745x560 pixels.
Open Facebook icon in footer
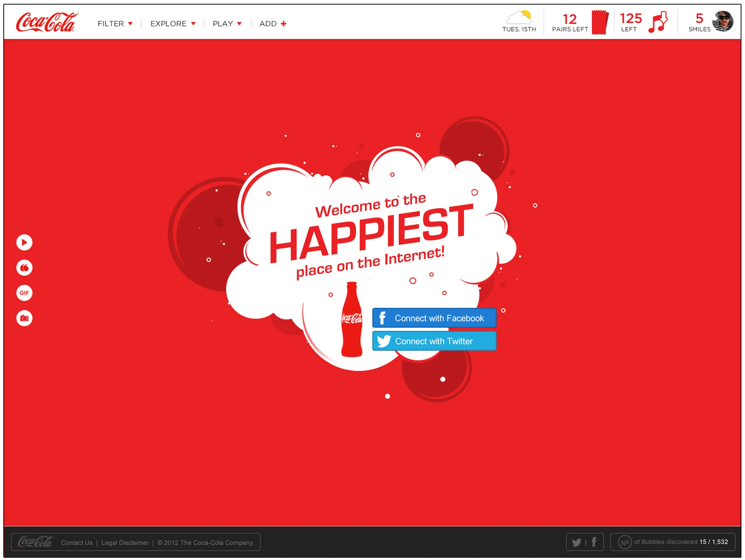pos(594,542)
